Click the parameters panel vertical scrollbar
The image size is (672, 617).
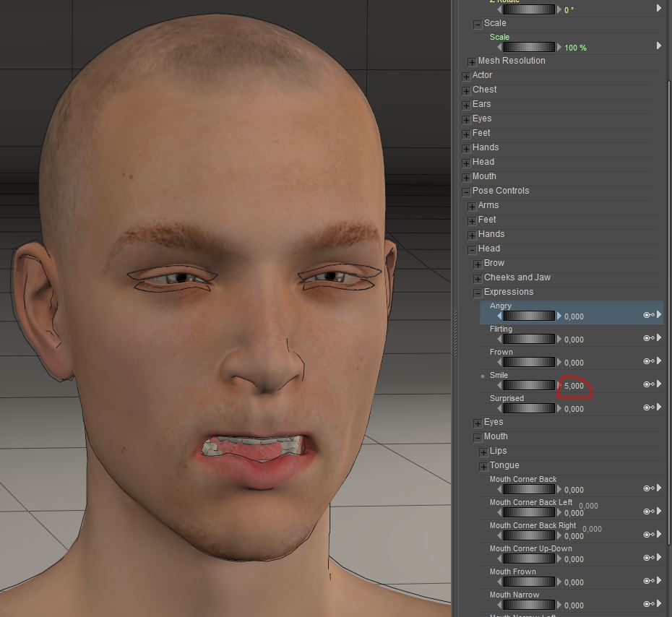point(669,313)
